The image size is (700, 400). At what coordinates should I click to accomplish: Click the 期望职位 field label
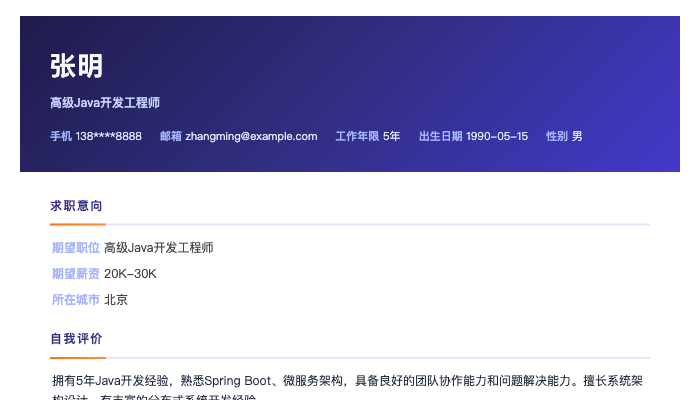coord(75,248)
